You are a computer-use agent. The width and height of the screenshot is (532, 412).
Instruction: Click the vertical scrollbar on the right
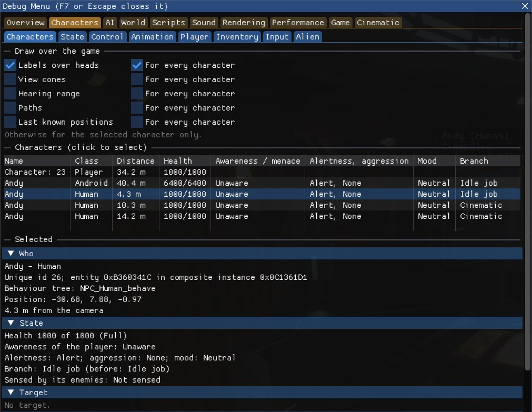pyautogui.click(x=528, y=192)
